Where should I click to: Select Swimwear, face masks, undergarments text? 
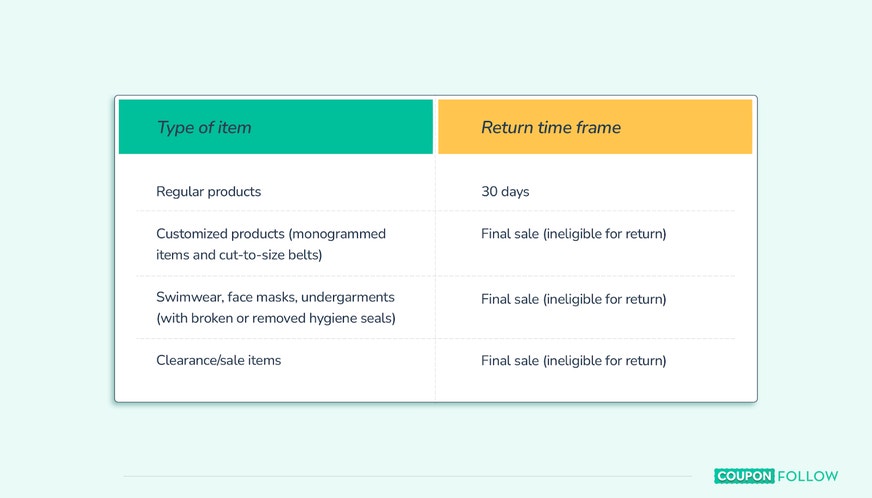point(275,297)
